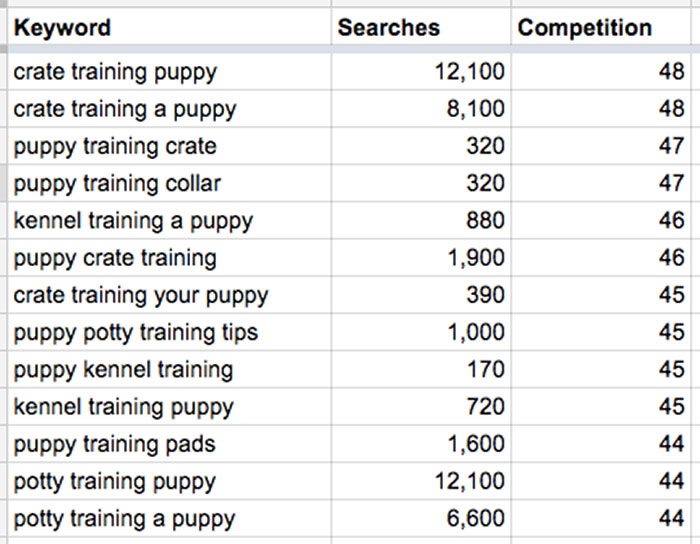
Task: Click the "puppy training pads" keyword cell
Action: tap(170, 444)
